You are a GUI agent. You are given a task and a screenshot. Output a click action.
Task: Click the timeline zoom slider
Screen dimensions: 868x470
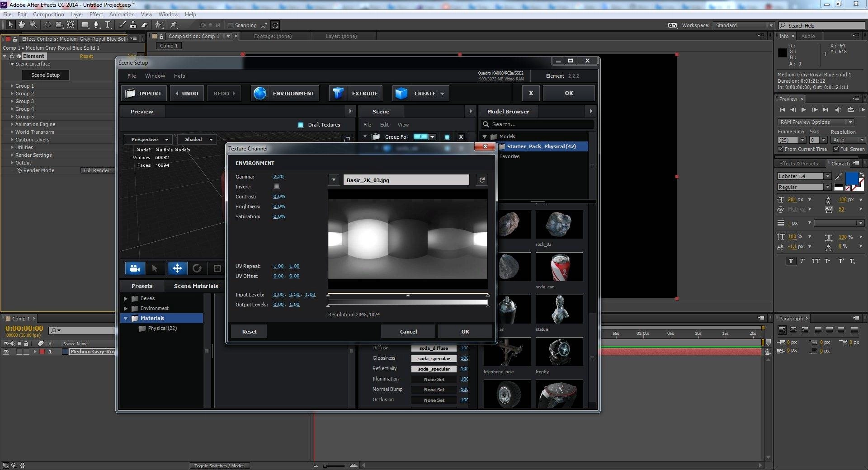tap(334, 465)
